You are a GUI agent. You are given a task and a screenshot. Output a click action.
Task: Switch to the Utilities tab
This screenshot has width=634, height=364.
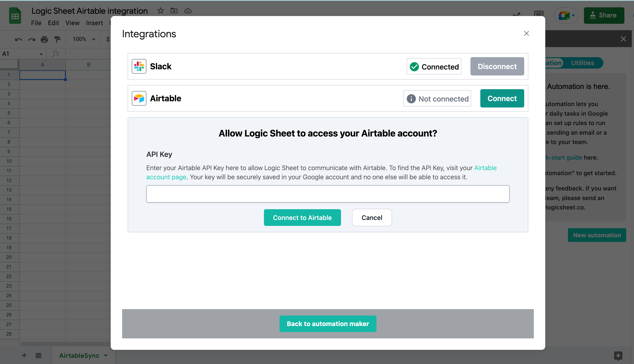point(582,63)
